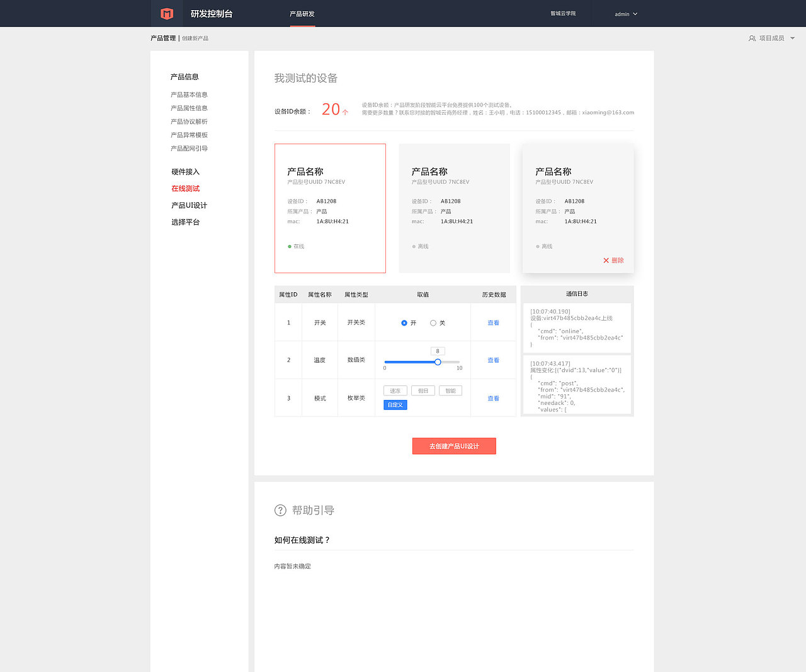Select 产品异常模板 in the sidebar
Screen dimensions: 806x672
click(189, 135)
